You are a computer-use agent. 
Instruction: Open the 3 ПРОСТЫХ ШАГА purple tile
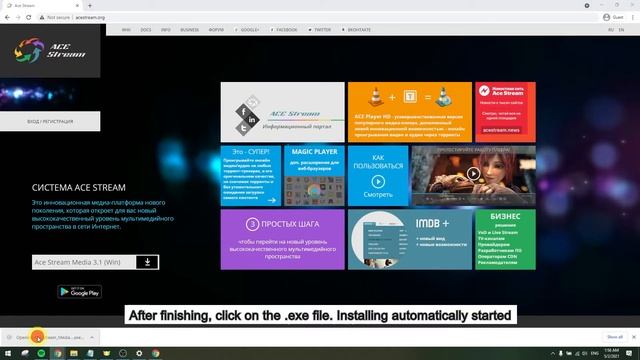point(282,240)
